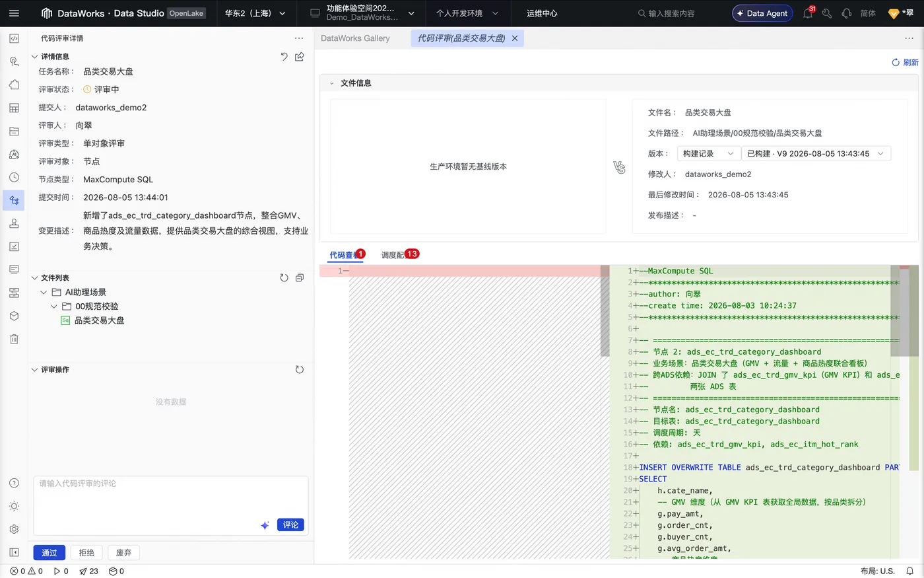Open the 代码评审详情 panel more options
This screenshot has width=924, height=578.
(x=299, y=38)
